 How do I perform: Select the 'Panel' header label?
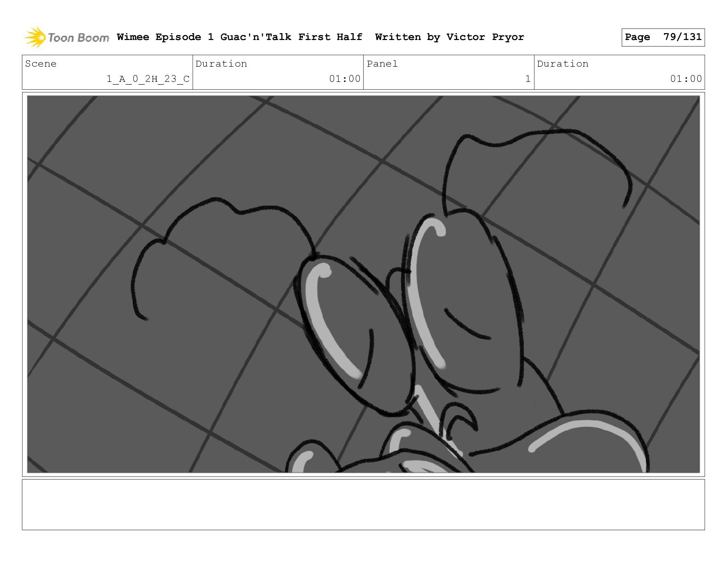pyautogui.click(x=382, y=63)
